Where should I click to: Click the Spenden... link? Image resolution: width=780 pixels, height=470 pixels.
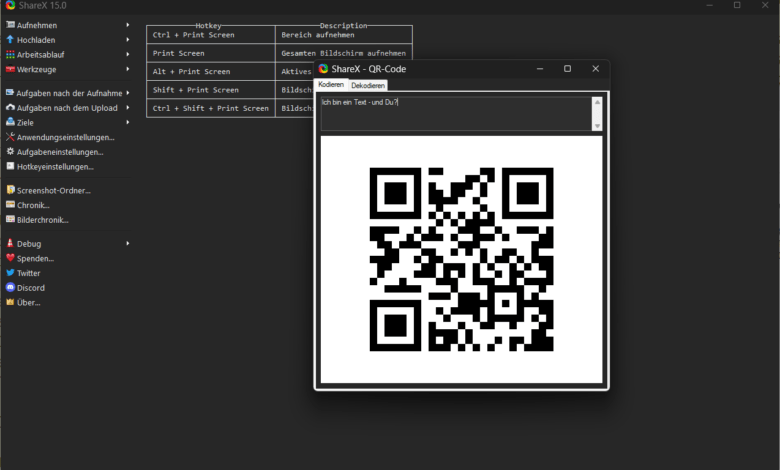click(35, 258)
